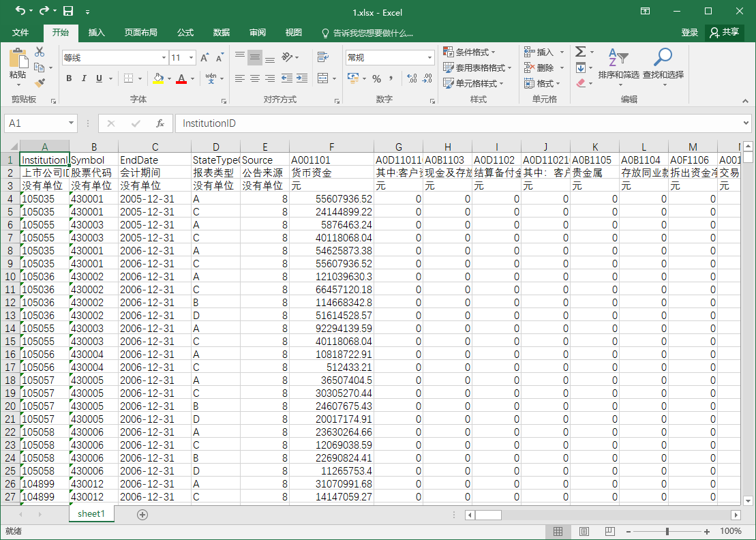Toggle italic formatting
The height and width of the screenshot is (540, 756).
(x=84, y=78)
